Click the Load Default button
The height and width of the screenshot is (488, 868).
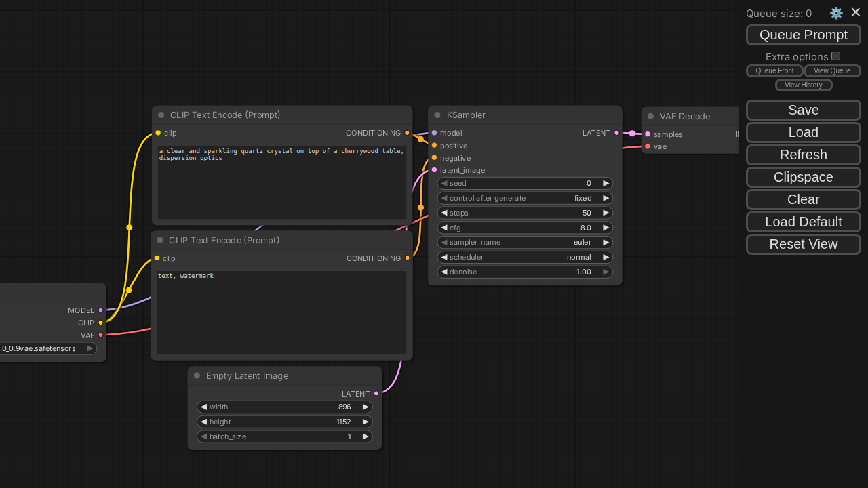803,222
